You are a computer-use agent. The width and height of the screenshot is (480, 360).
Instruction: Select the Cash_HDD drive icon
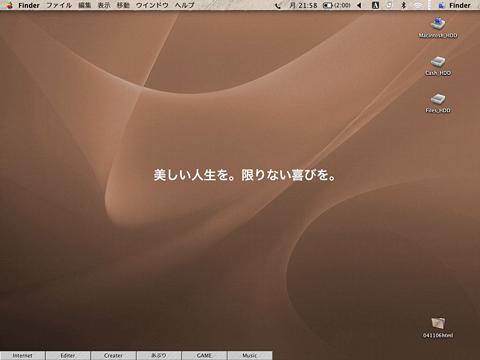(x=438, y=61)
